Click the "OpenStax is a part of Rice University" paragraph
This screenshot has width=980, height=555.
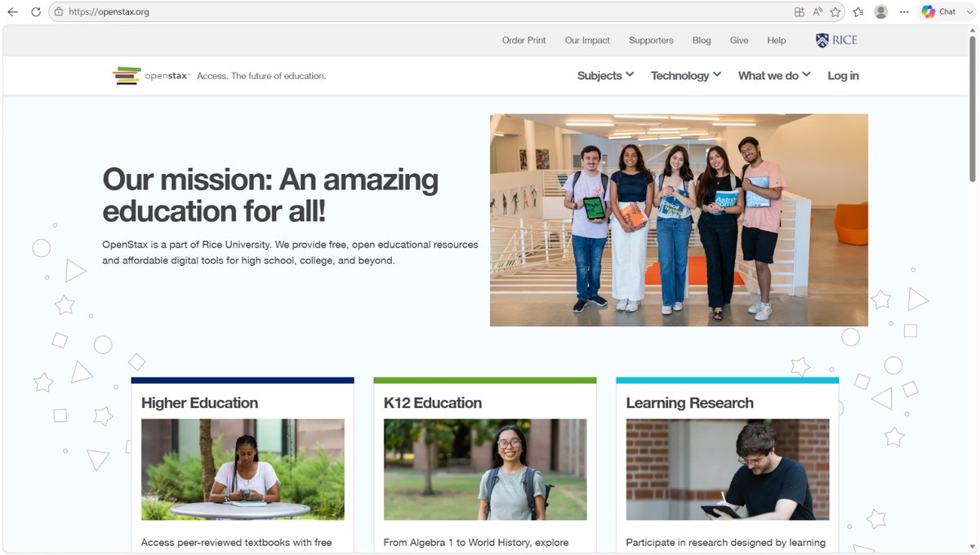tap(290, 252)
